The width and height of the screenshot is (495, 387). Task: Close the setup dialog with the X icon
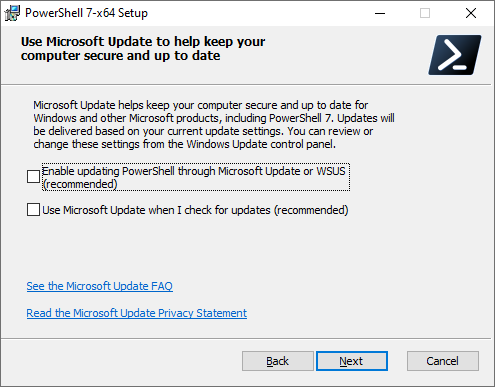pyautogui.click(x=471, y=13)
